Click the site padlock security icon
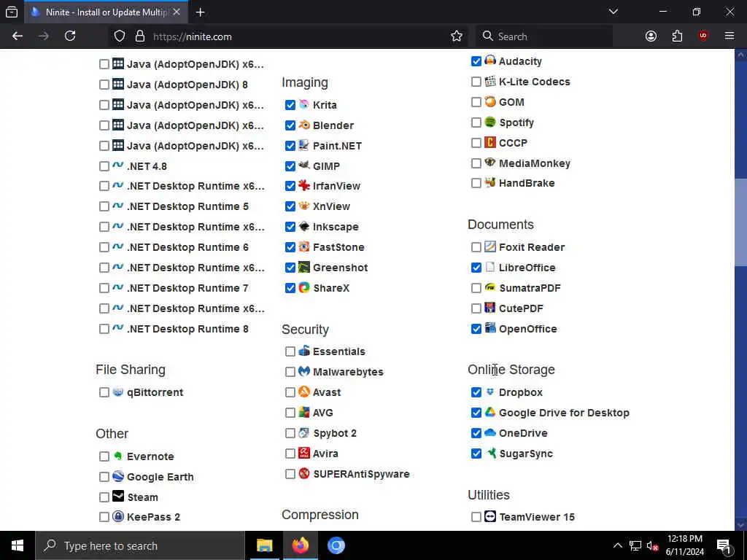 click(139, 36)
